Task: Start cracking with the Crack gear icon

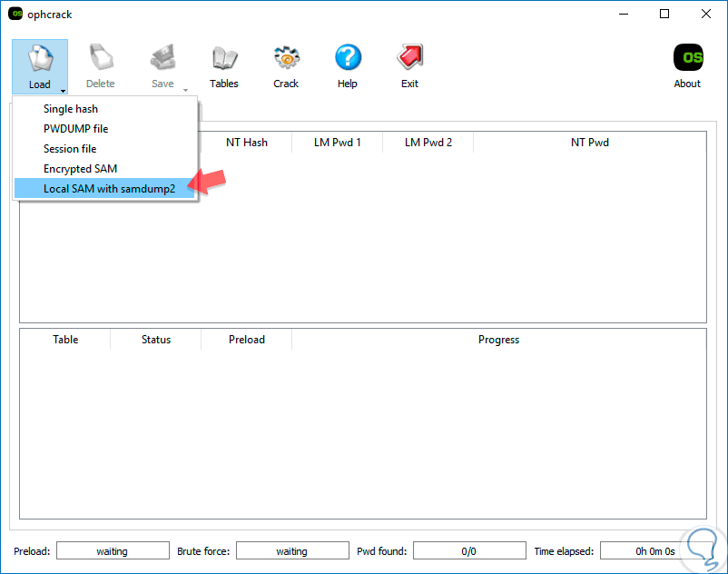Action: click(286, 57)
